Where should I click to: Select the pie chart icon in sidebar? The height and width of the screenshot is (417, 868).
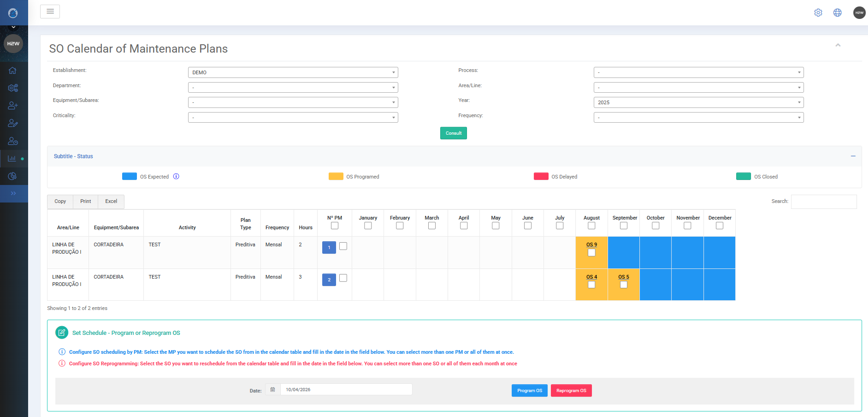[x=13, y=176]
